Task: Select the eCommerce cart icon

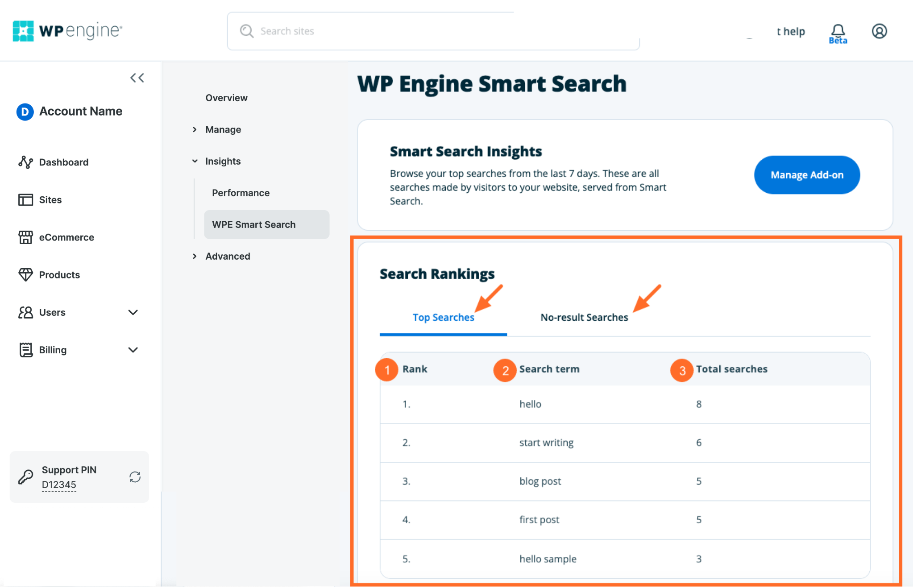Action: (x=25, y=237)
